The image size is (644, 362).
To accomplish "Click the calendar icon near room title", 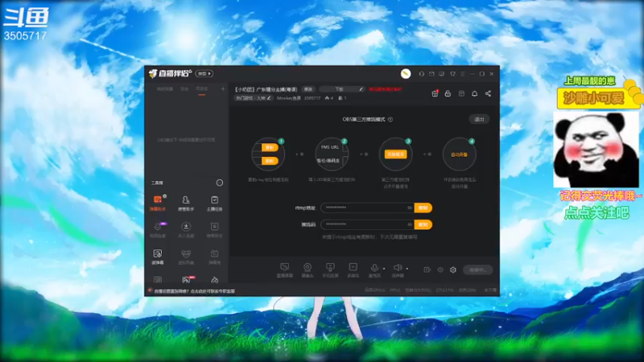I will tap(461, 93).
